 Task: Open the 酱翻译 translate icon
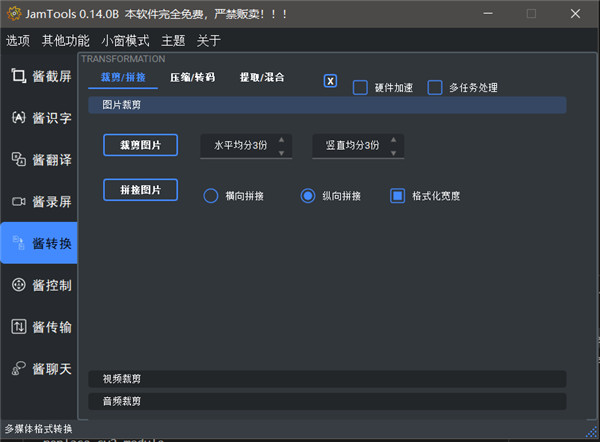(18, 159)
